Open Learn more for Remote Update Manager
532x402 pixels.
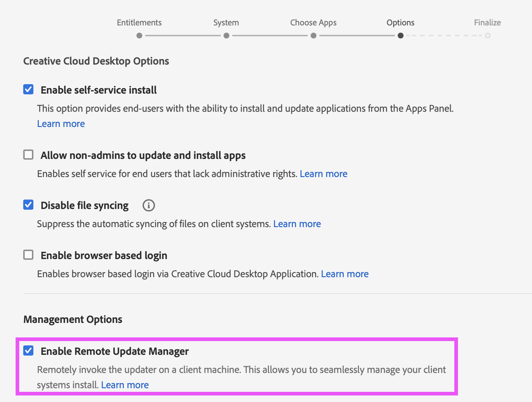click(125, 385)
